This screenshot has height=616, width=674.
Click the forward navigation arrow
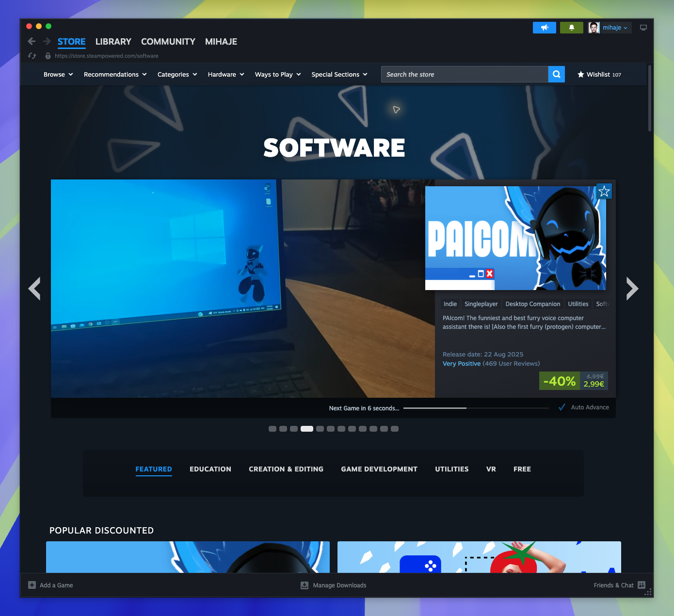(x=47, y=41)
